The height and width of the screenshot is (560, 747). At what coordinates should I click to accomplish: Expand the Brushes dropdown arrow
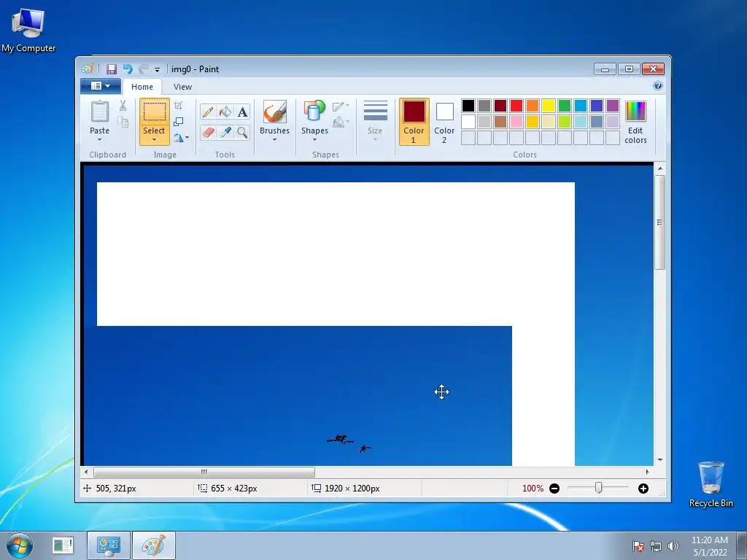(x=274, y=140)
